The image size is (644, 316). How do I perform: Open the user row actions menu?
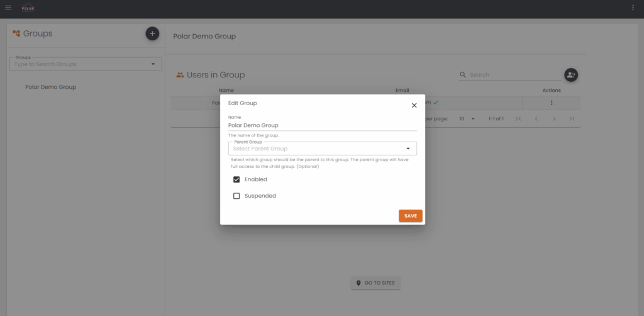coord(552,103)
